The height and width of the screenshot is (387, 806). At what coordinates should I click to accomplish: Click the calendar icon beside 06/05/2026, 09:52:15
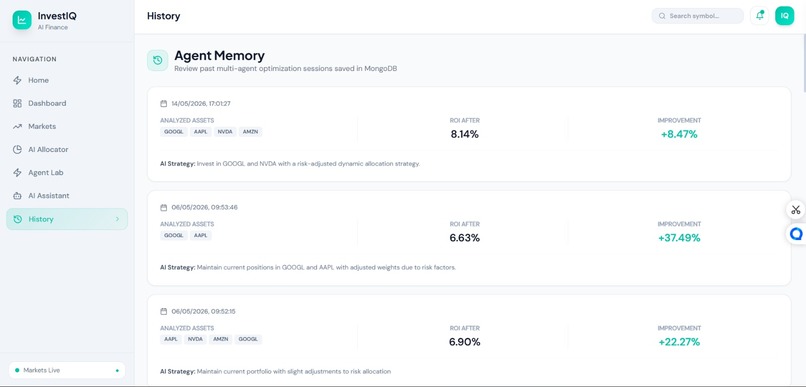click(x=163, y=311)
